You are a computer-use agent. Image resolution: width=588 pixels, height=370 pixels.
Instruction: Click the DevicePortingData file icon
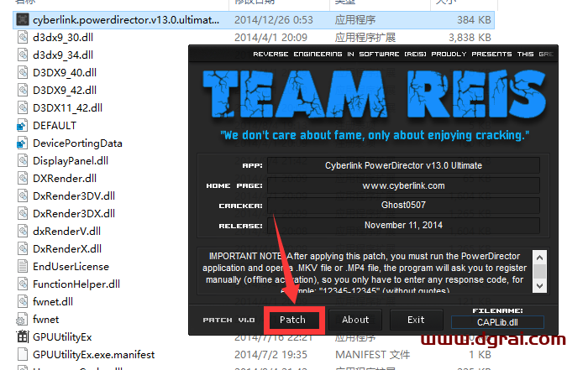pyautogui.click(x=22, y=143)
